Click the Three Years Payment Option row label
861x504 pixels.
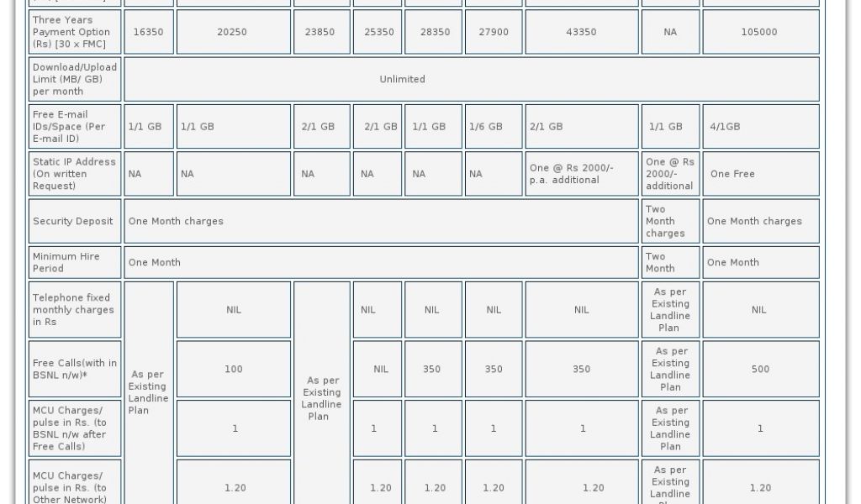(x=75, y=32)
